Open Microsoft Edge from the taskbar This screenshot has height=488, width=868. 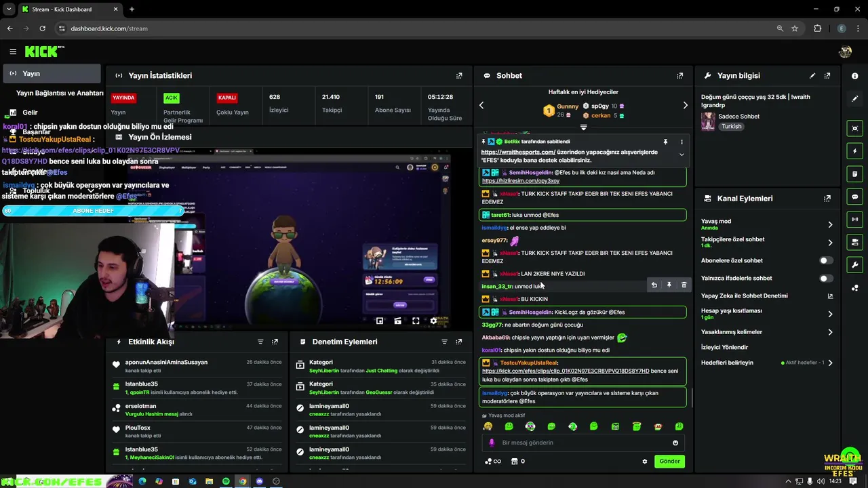[142, 481]
